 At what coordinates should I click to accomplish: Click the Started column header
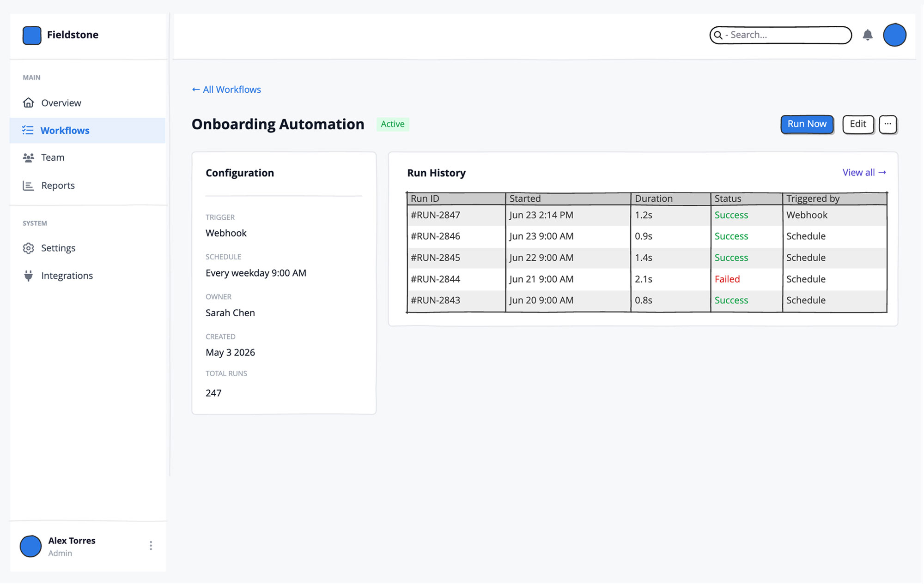pyautogui.click(x=568, y=199)
